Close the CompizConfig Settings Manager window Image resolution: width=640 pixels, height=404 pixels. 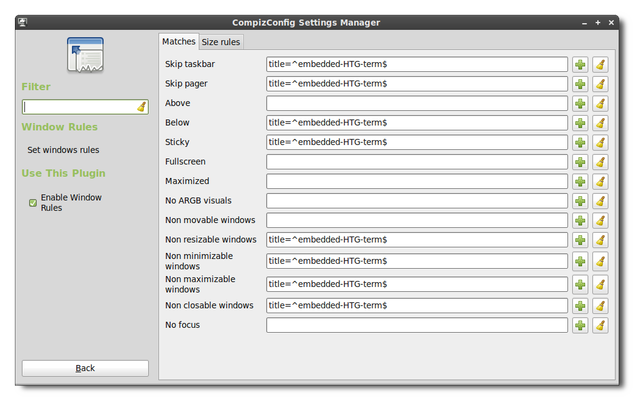pyautogui.click(x=611, y=23)
